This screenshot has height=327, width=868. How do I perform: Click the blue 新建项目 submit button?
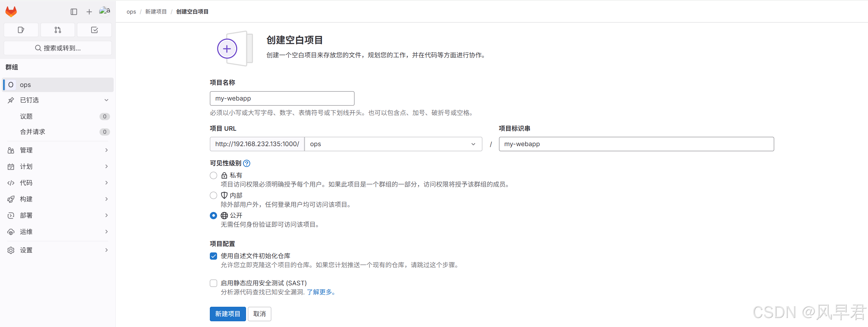[x=227, y=314]
